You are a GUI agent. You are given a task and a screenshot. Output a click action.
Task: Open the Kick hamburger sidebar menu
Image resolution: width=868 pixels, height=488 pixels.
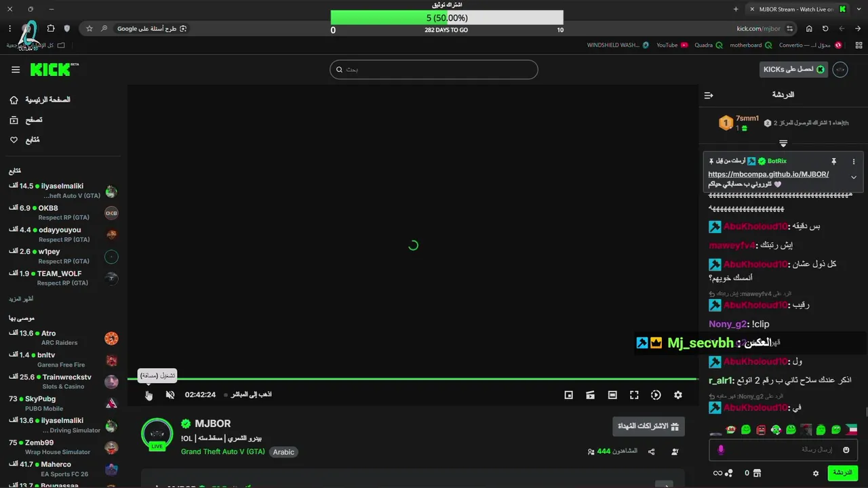(16, 70)
